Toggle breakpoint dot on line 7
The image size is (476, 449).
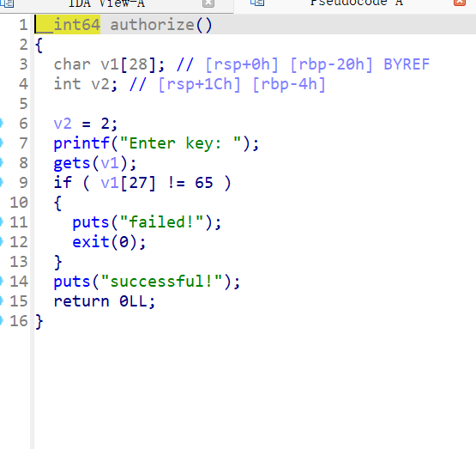1,143
